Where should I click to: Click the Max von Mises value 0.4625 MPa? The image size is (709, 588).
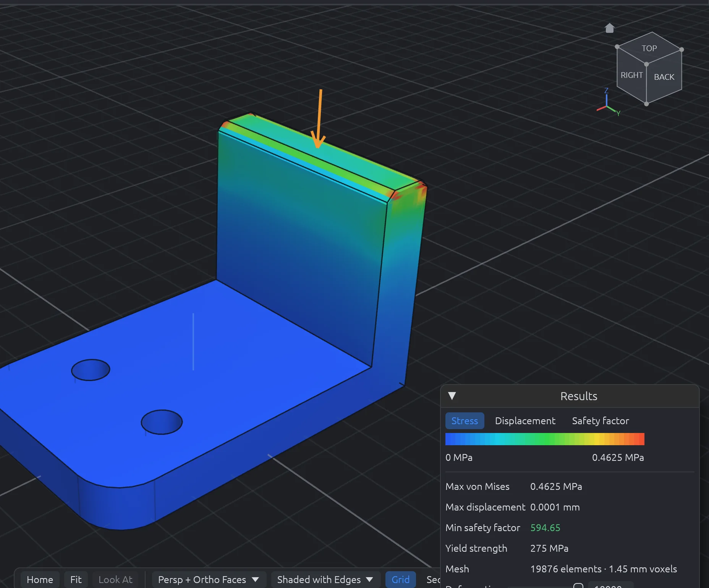coord(556,486)
